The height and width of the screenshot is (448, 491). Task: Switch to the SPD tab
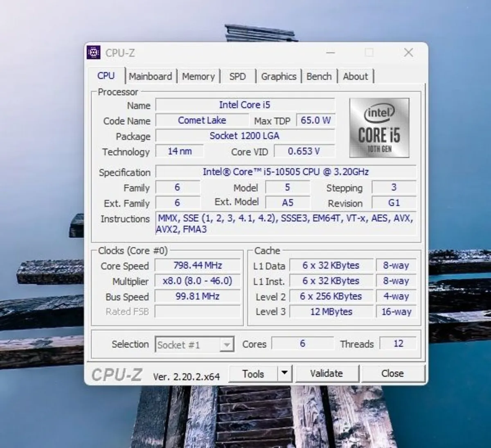pyautogui.click(x=237, y=77)
